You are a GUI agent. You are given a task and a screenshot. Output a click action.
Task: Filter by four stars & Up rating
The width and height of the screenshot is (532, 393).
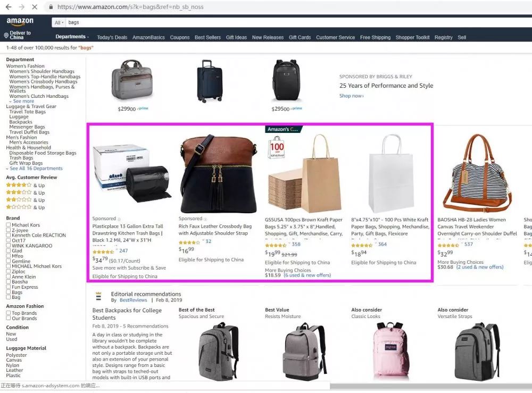point(26,185)
